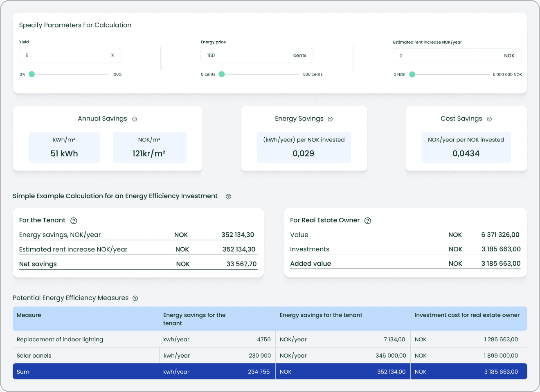Click the NOK/m² annual savings tile
This screenshot has width=540, height=392.
[149, 147]
